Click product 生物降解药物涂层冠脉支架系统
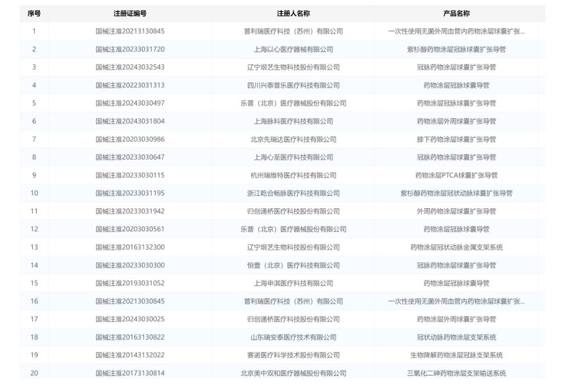The image size is (571, 392). click(456, 355)
